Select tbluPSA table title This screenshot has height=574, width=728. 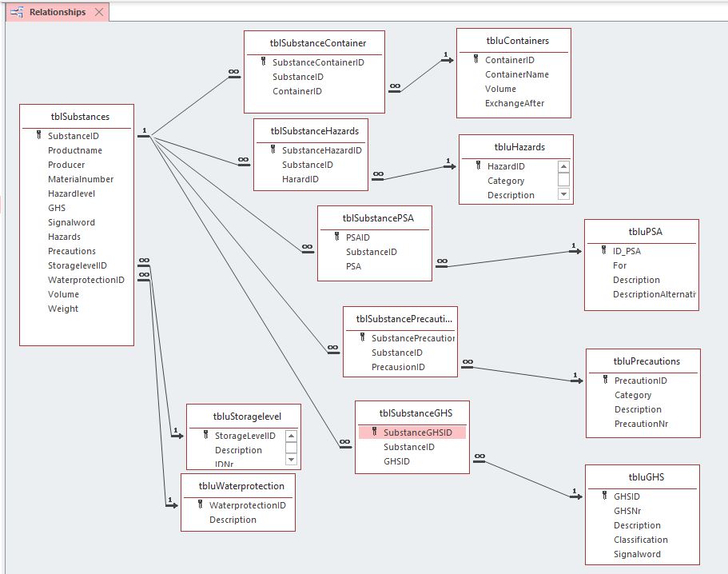(646, 232)
